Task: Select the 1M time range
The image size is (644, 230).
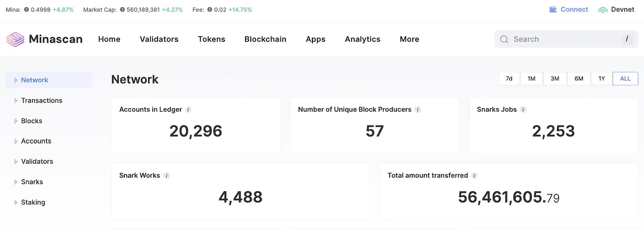Action: tap(532, 79)
